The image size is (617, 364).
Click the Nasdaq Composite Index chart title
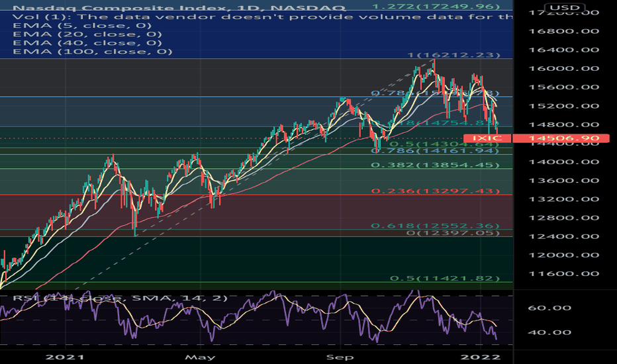(x=179, y=8)
